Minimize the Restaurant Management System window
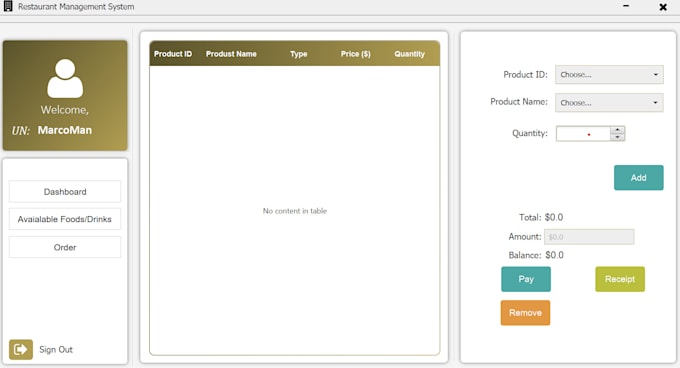Screen dimensions: 680x368 point(626,6)
